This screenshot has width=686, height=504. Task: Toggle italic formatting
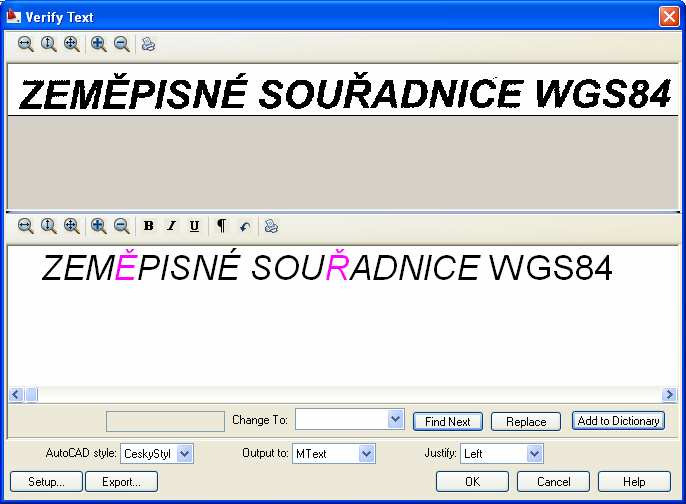[171, 226]
